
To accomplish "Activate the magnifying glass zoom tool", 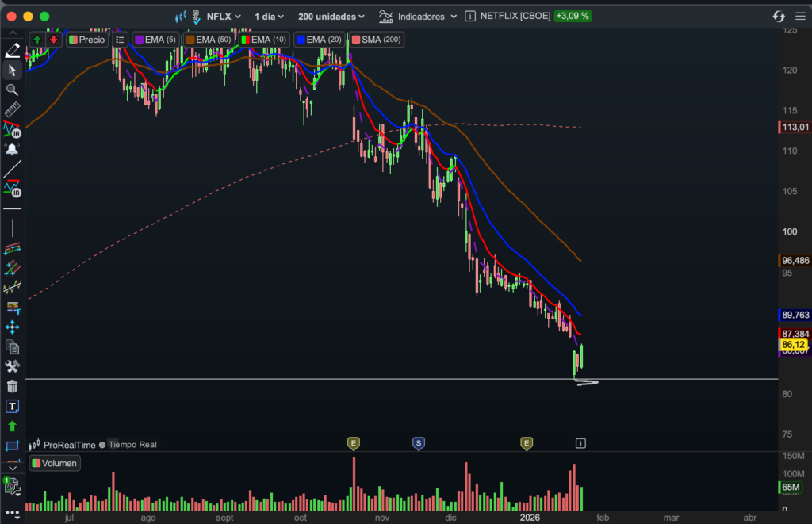I will (x=13, y=90).
